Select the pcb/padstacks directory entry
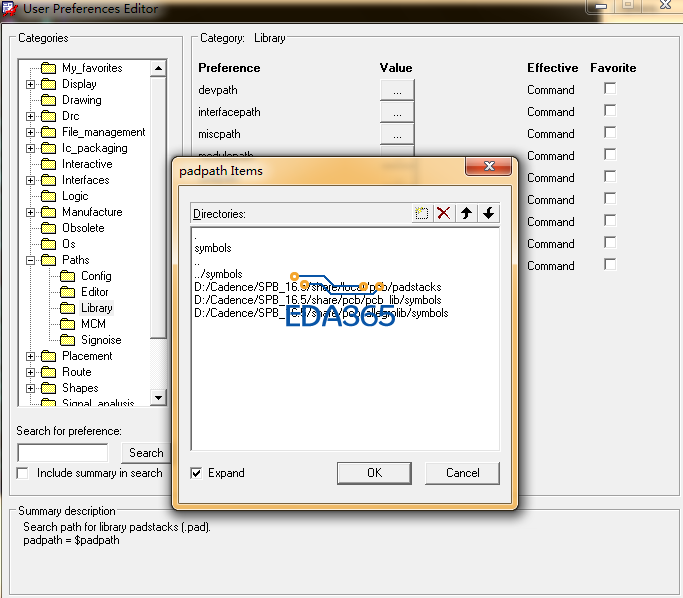Viewport: 683px width, 598px height. 318,287
